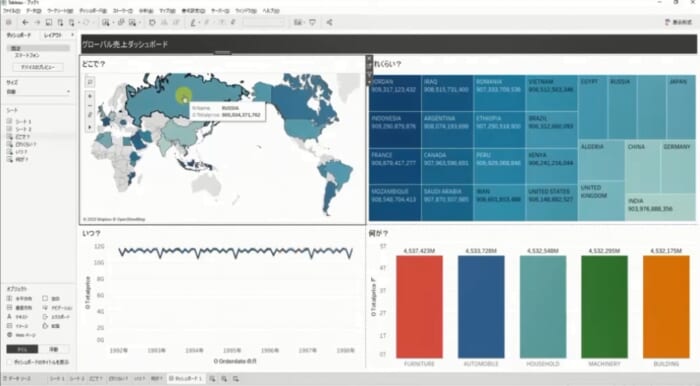The height and width of the screenshot is (386, 700).
Task: Click the new dashboard tab icon at bottom
Action: click(x=224, y=378)
